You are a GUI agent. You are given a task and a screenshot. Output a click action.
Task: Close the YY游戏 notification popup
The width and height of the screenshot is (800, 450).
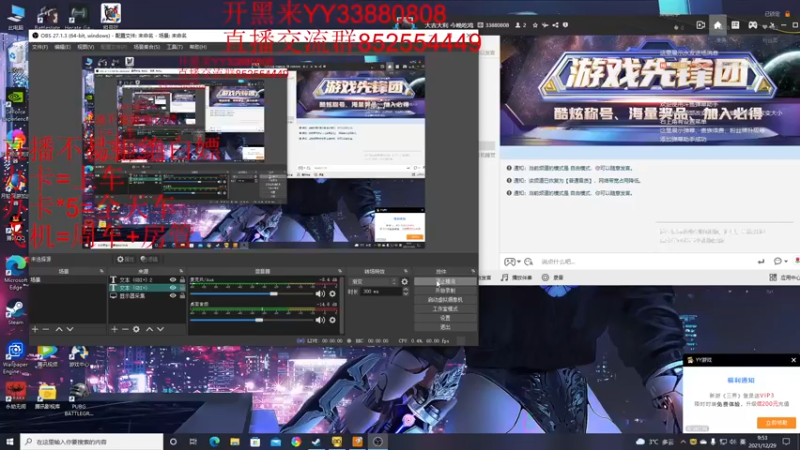click(793, 360)
